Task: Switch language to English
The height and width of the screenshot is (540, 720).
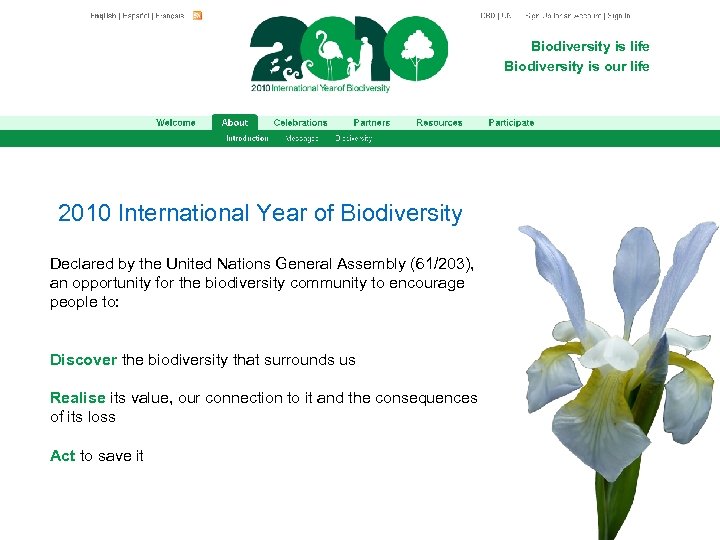Action: coord(103,16)
